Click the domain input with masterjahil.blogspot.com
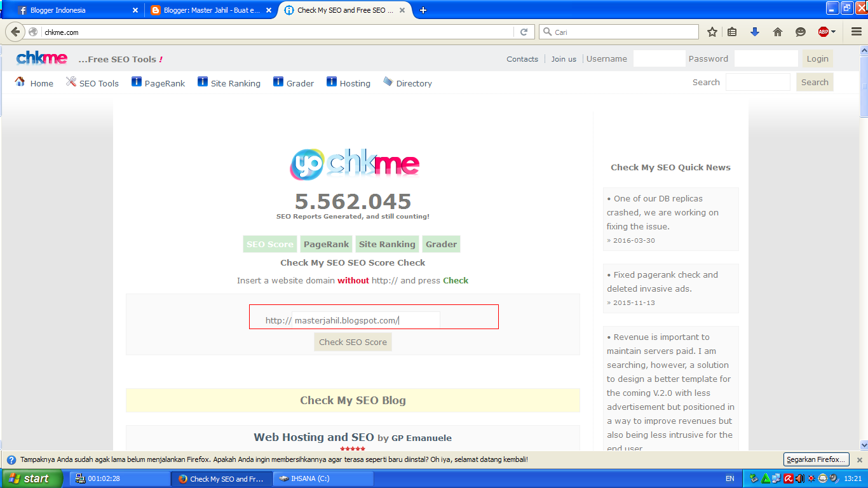 (366, 320)
